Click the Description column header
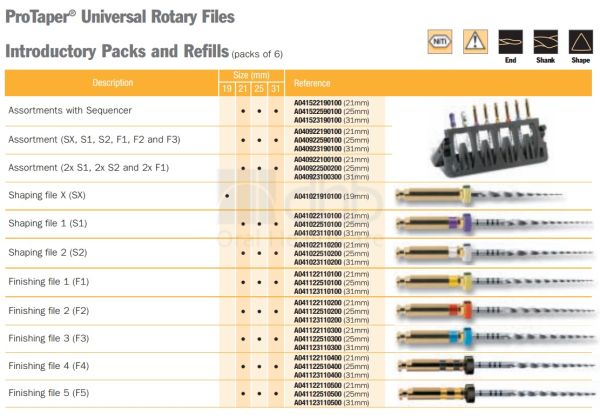The height and width of the screenshot is (416, 600). click(x=112, y=83)
